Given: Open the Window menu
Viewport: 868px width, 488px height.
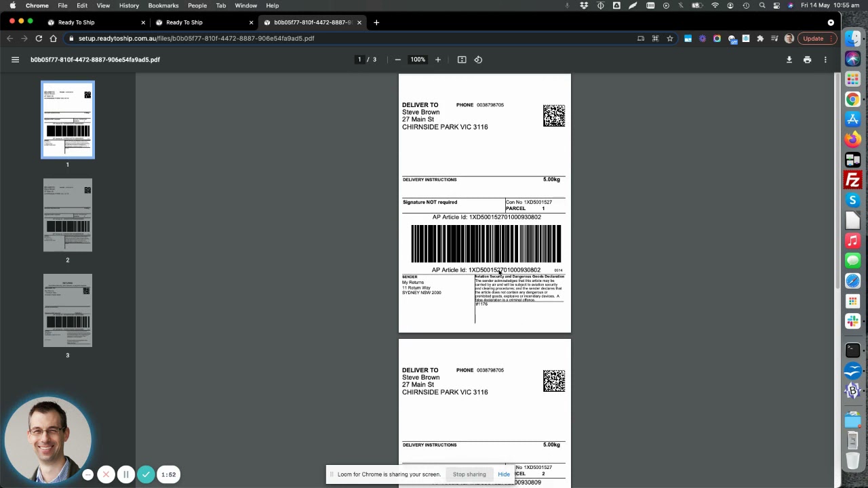Looking at the screenshot, I should (x=246, y=5).
